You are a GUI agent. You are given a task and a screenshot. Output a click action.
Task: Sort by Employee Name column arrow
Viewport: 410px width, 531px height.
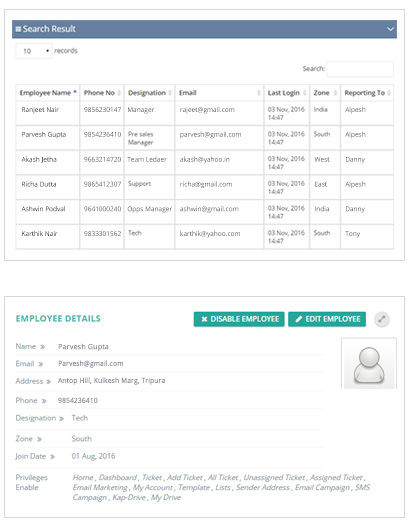pyautogui.click(x=75, y=92)
